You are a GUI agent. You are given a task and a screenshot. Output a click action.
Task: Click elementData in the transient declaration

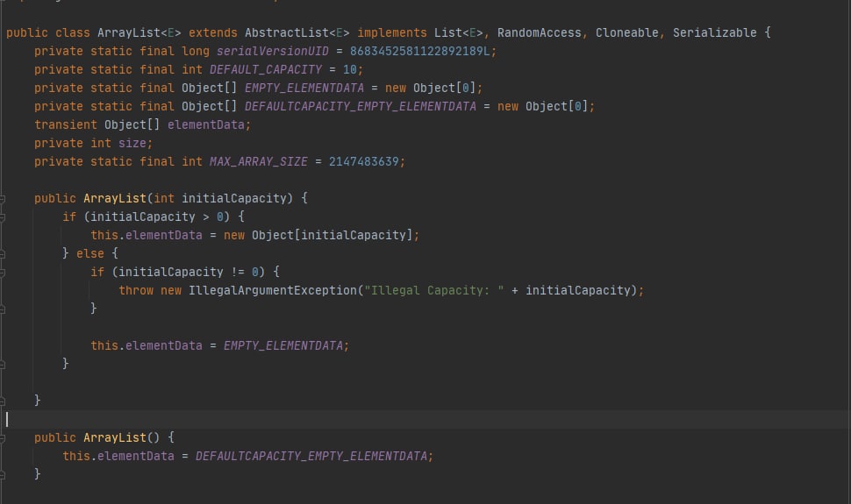point(205,124)
